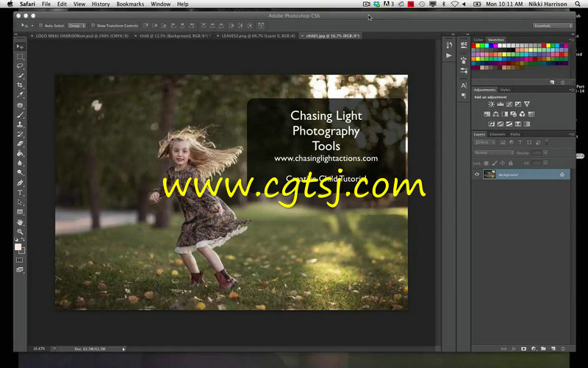This screenshot has width=588, height=368.
Task: Hide the Background layer with eye icon
Action: (477, 174)
